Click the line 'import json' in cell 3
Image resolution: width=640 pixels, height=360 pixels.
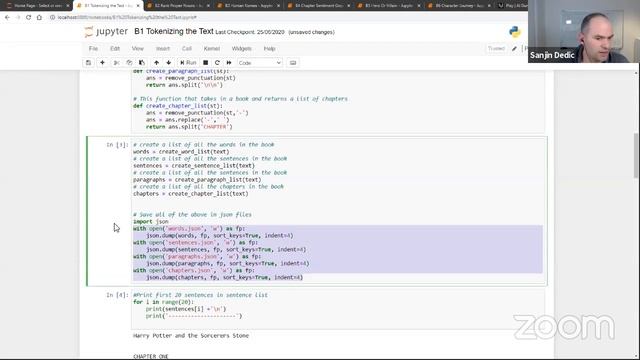coord(151,222)
